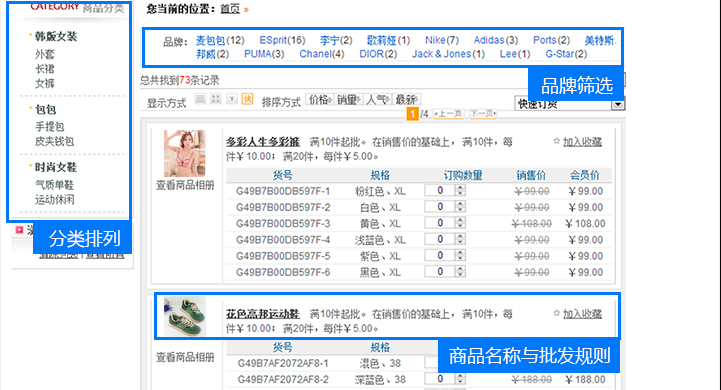Screen dimensions: 721x390
Task: Sort products by 价格
Action: pos(319,99)
